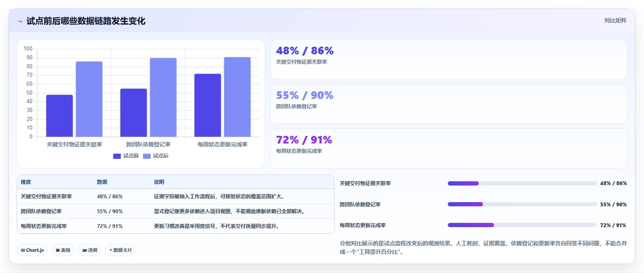Click the 关键交付物证据关联率 label left of the progress bar
Viewport: 644px width, 273px height.
[365, 183]
